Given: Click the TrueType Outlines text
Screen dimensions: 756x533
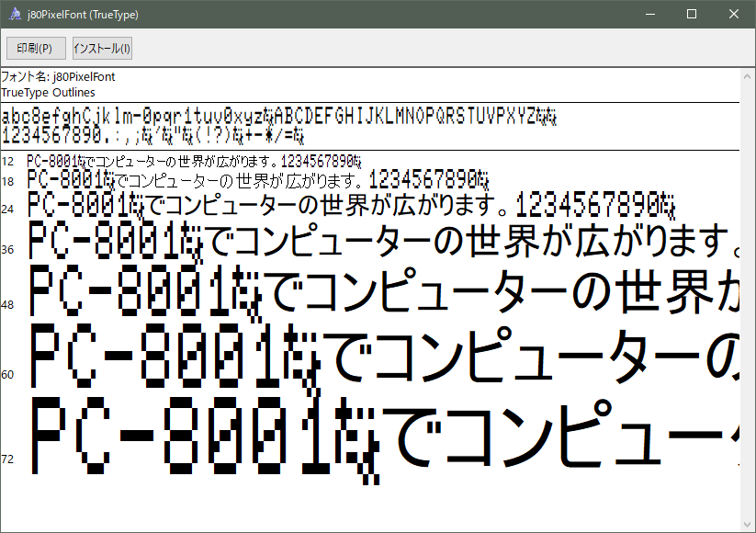Looking at the screenshot, I should [48, 92].
